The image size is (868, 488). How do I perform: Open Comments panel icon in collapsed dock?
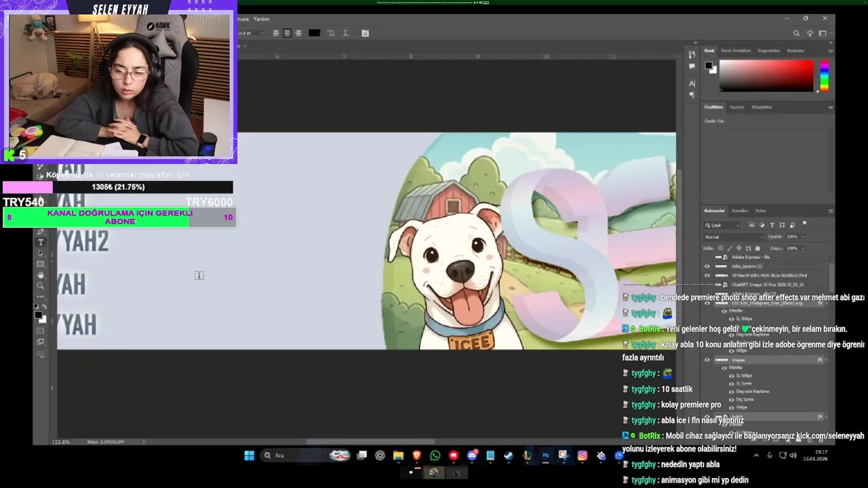point(692,66)
